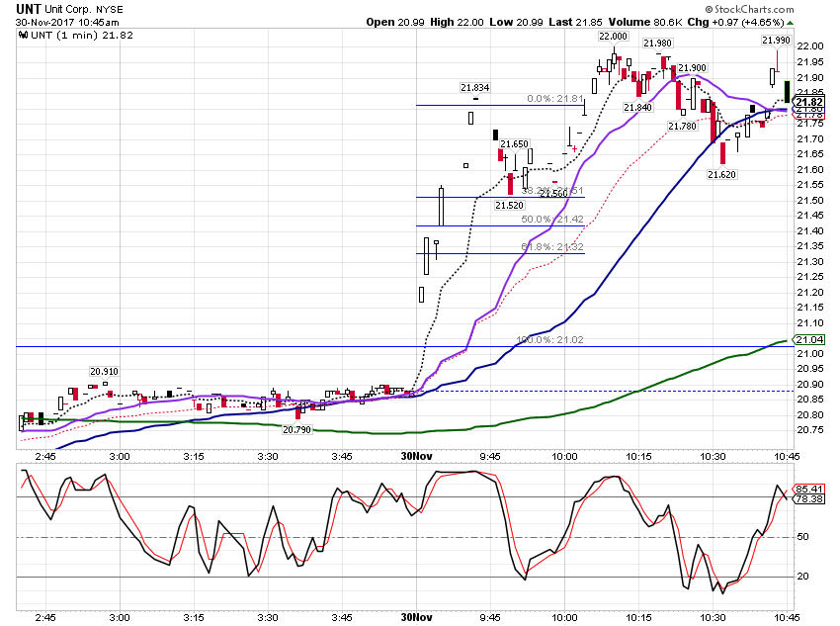Click the Unit Corp. company name
840x626 pixels.
coord(68,9)
